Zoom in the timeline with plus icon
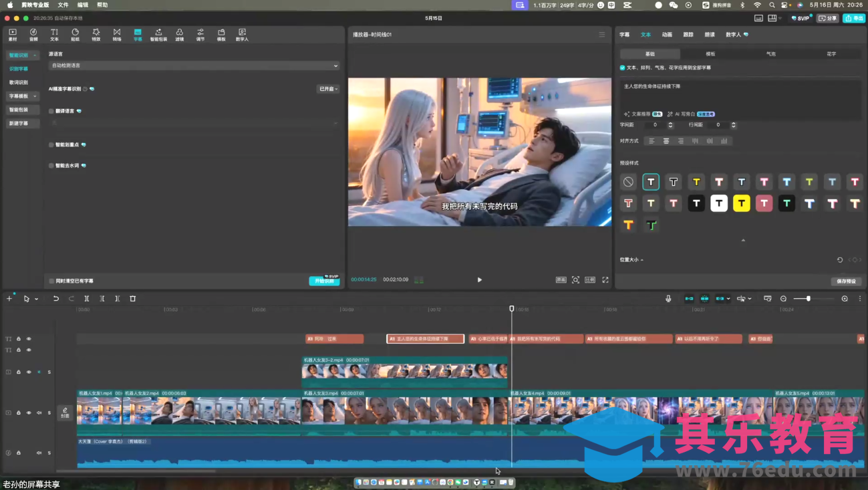The height and width of the screenshot is (490, 868). (x=845, y=299)
